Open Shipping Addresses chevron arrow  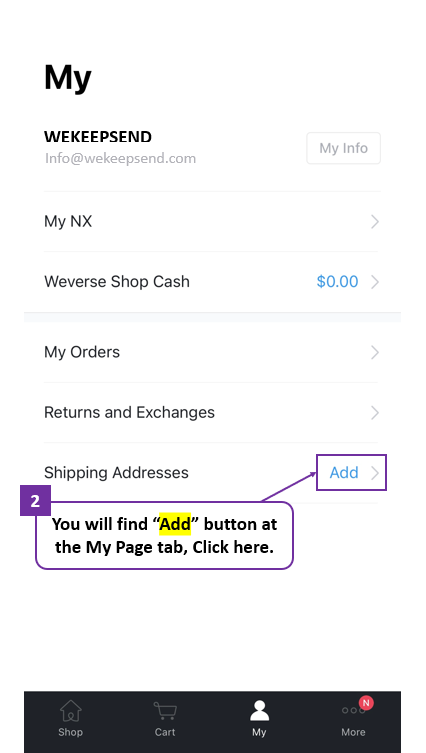(375, 473)
